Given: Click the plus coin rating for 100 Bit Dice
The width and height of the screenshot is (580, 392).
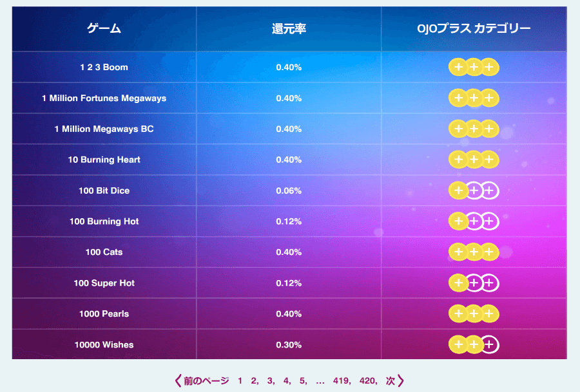Looking at the screenshot, I should (474, 191).
